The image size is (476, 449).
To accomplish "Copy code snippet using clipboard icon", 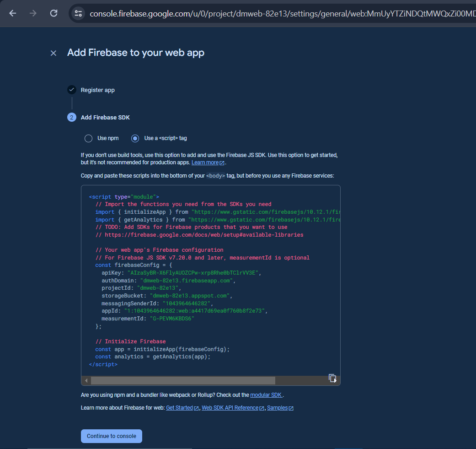I will click(332, 378).
